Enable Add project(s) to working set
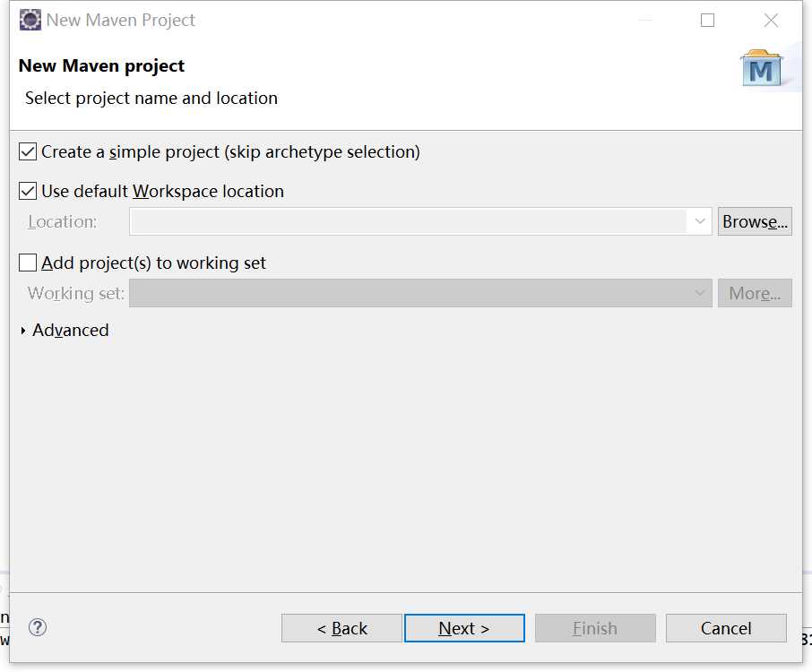Image resolution: width=812 pixels, height=672 pixels. click(x=28, y=263)
